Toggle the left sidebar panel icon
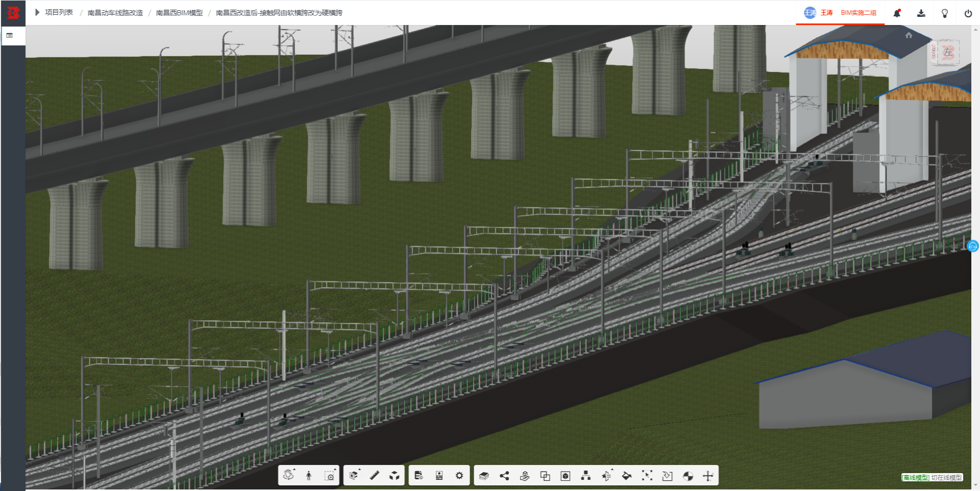The width and height of the screenshot is (980, 491). pos(10,36)
